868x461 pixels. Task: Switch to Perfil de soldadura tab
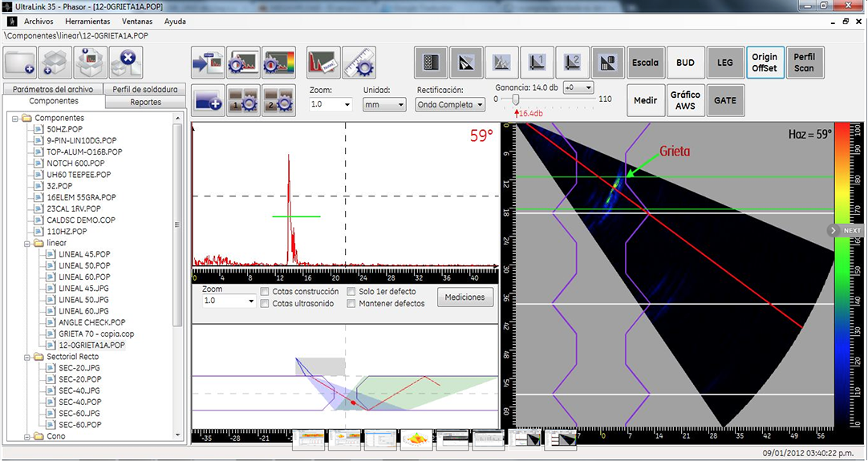pos(145,89)
